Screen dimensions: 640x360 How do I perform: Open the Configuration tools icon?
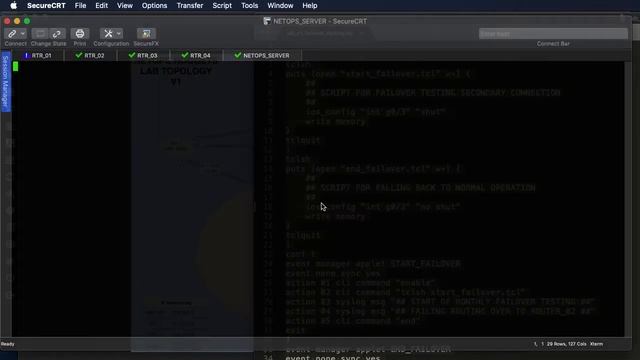[108, 34]
